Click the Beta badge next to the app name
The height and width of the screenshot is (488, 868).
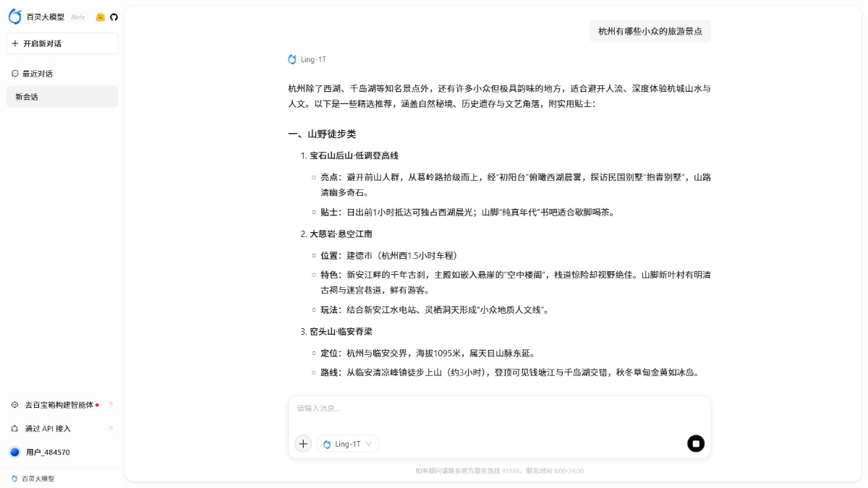click(77, 17)
